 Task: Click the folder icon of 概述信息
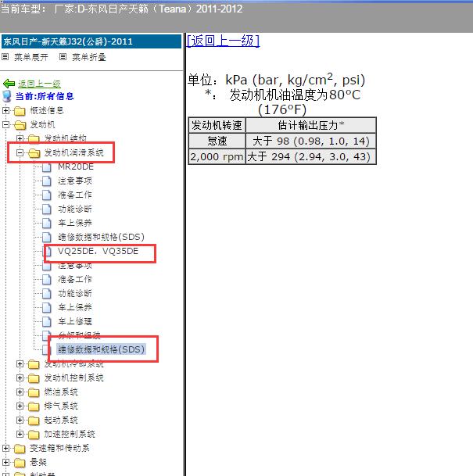pyautogui.click(x=20, y=111)
